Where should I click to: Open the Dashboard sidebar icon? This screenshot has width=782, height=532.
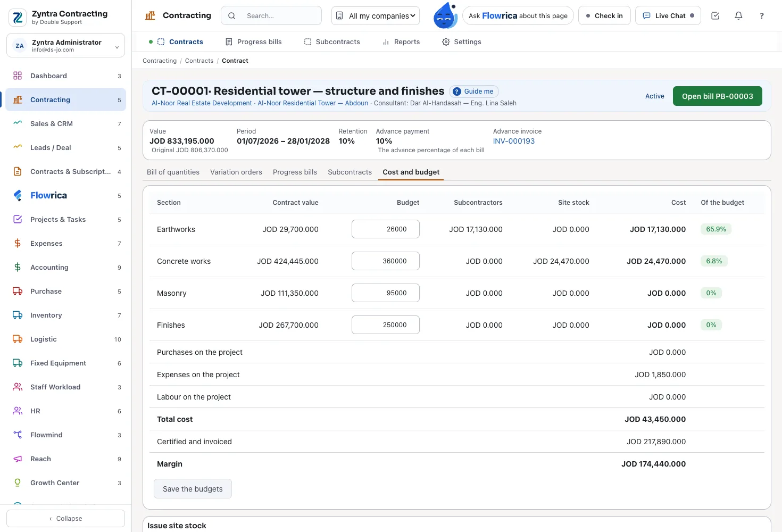pos(18,76)
